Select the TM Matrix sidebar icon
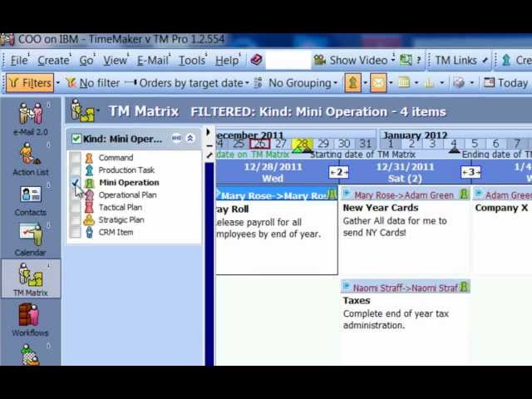The height and width of the screenshot is (399, 532). (x=31, y=279)
